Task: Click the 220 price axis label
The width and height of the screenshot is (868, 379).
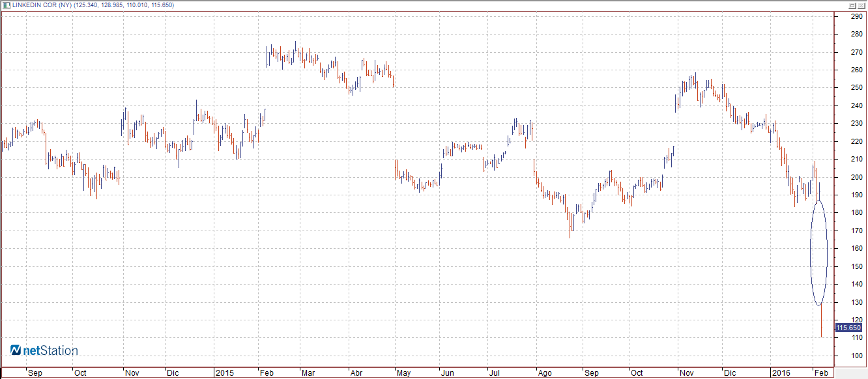Action: click(856, 141)
